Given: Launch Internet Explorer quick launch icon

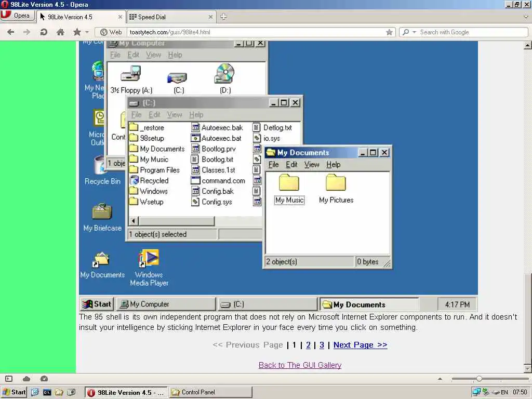Looking at the screenshot, I should [35, 392].
